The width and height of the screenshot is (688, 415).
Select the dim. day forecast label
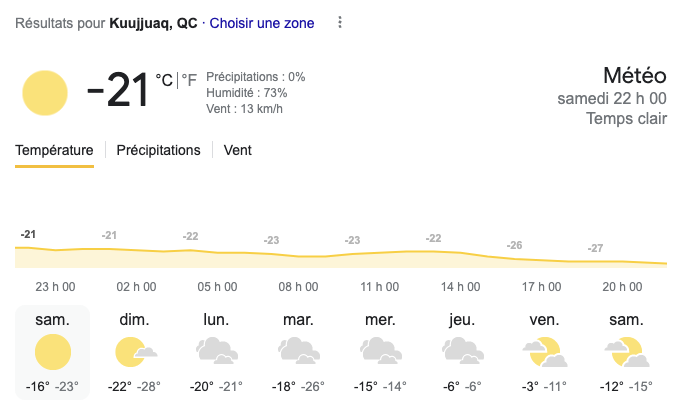pyautogui.click(x=135, y=320)
